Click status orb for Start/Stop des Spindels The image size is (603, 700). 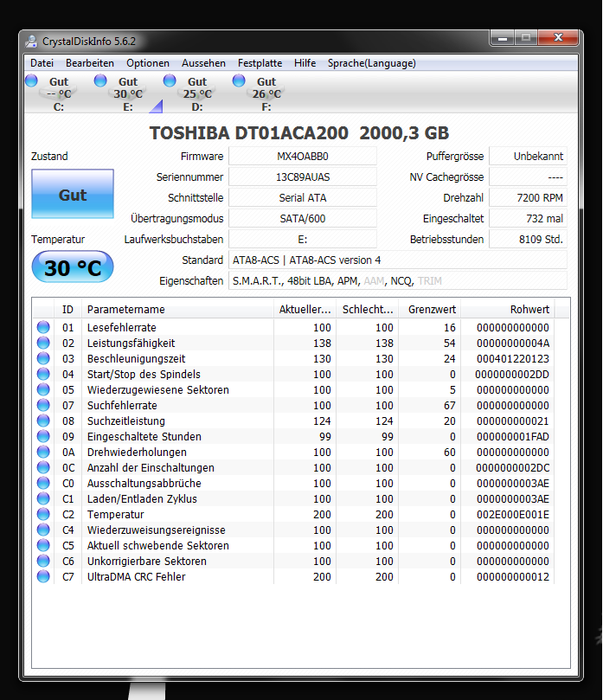tap(43, 374)
